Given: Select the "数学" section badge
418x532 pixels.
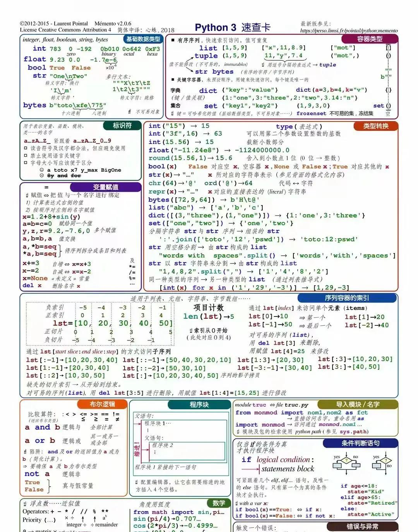Looking at the screenshot, I should 219,503.
